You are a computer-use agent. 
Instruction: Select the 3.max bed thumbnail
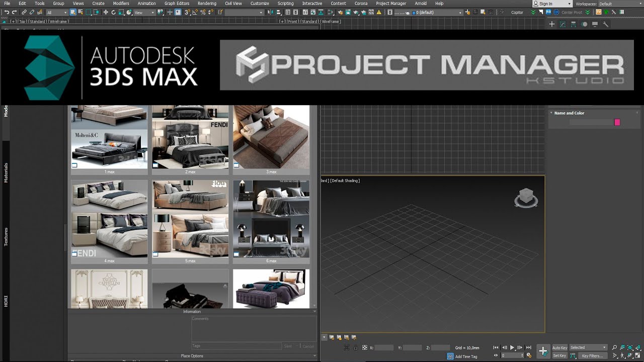pyautogui.click(x=271, y=136)
